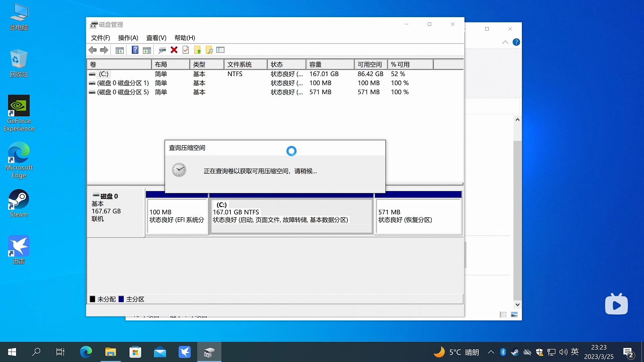Click the folder with green arrow icon
This screenshot has height=362, width=644.
[x=198, y=50]
